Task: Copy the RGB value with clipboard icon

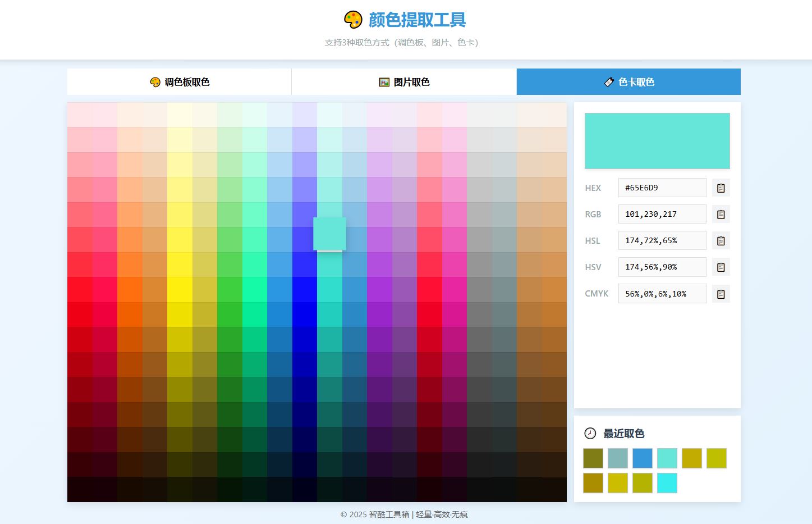Action: [x=721, y=215]
